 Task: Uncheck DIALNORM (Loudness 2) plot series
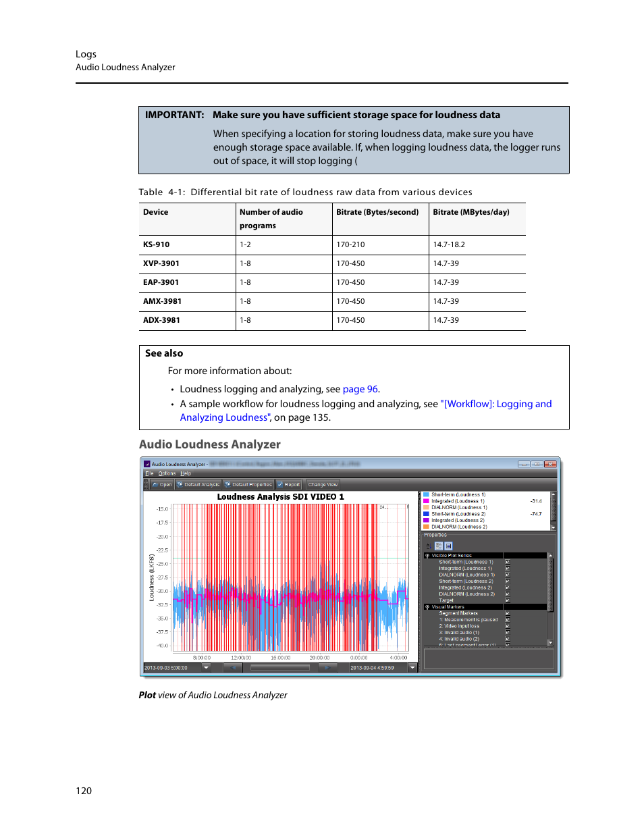pyautogui.click(x=508, y=594)
